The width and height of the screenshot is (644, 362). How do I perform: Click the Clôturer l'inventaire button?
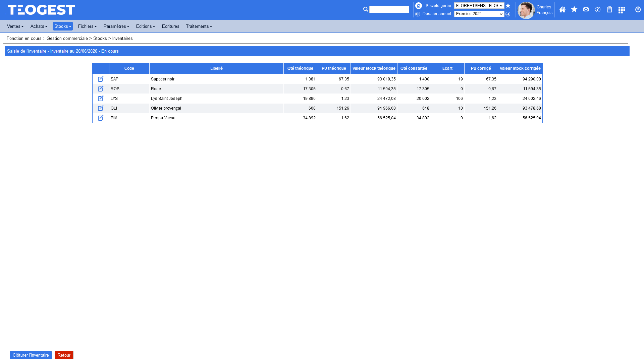[31, 355]
